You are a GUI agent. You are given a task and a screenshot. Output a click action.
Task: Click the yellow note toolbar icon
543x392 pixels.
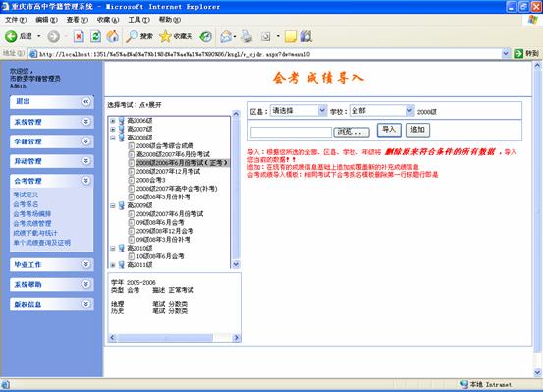(291, 36)
